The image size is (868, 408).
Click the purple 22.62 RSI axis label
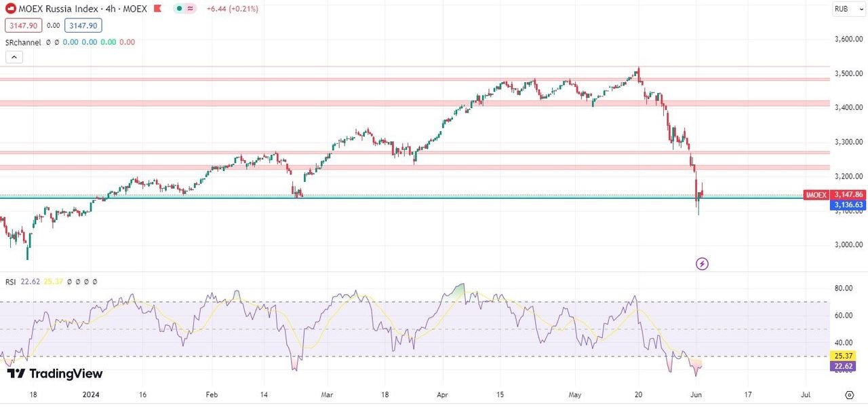tap(844, 366)
